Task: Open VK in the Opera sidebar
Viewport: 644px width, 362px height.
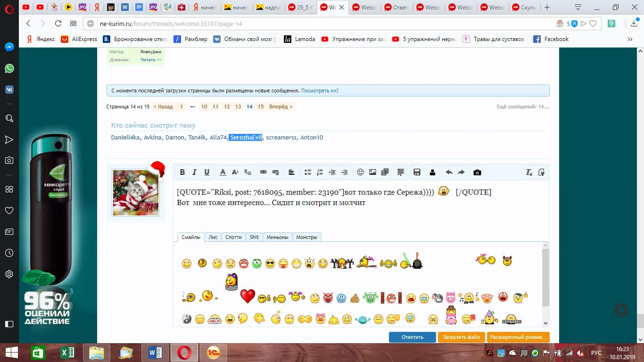Action: tap(9, 90)
